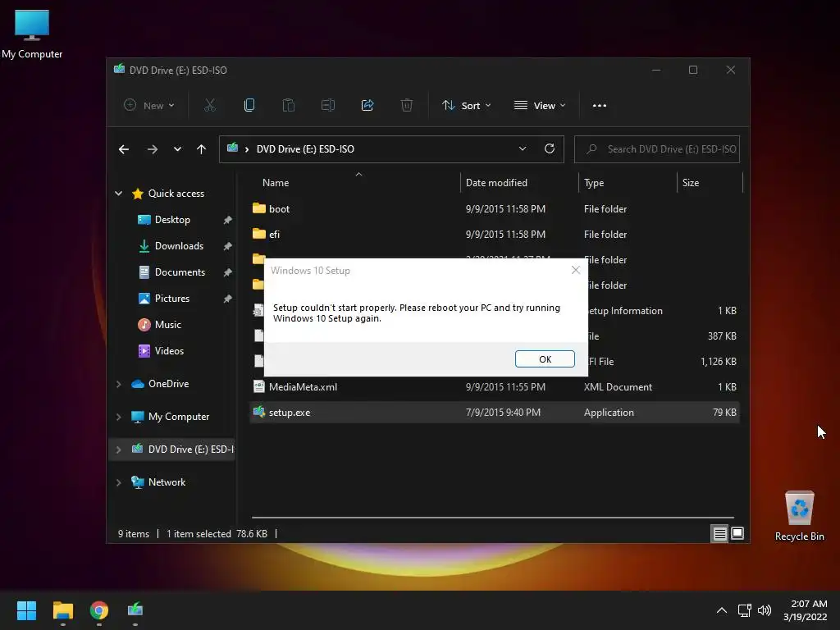Click DVD Drive (E:) ESD-ISO in address bar
840x630 pixels.
305,149
